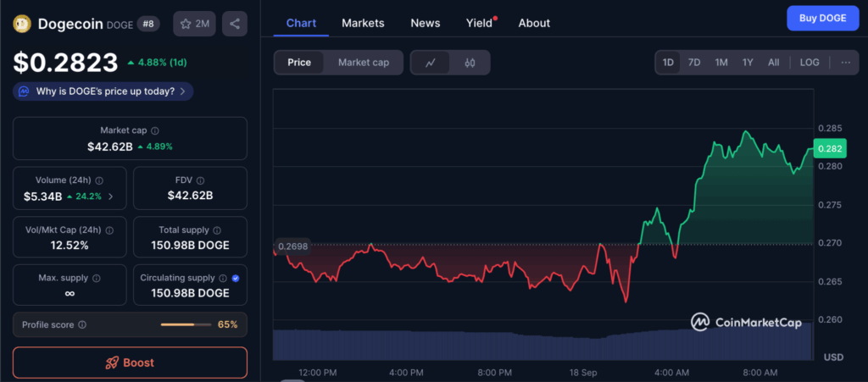868x382 pixels.
Task: Toggle chart to Price view
Action: tap(299, 63)
